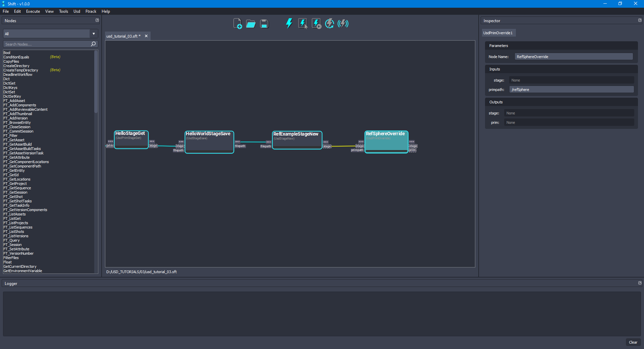Trigger the refresh execution tool
644x349 pixels.
[x=329, y=23]
